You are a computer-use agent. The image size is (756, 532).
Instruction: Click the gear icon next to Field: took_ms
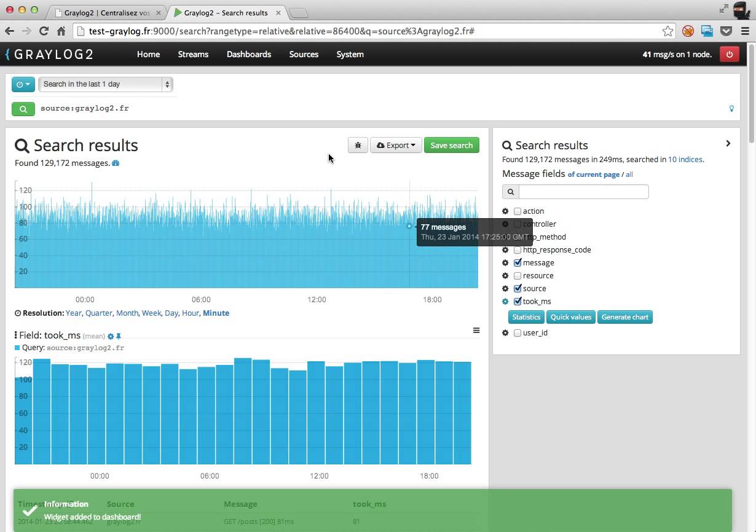click(111, 336)
